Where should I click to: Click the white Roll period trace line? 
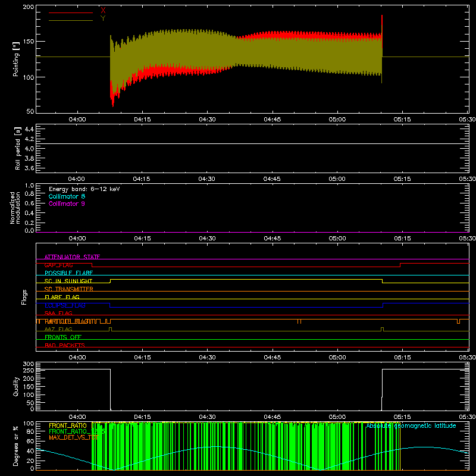(252, 143)
